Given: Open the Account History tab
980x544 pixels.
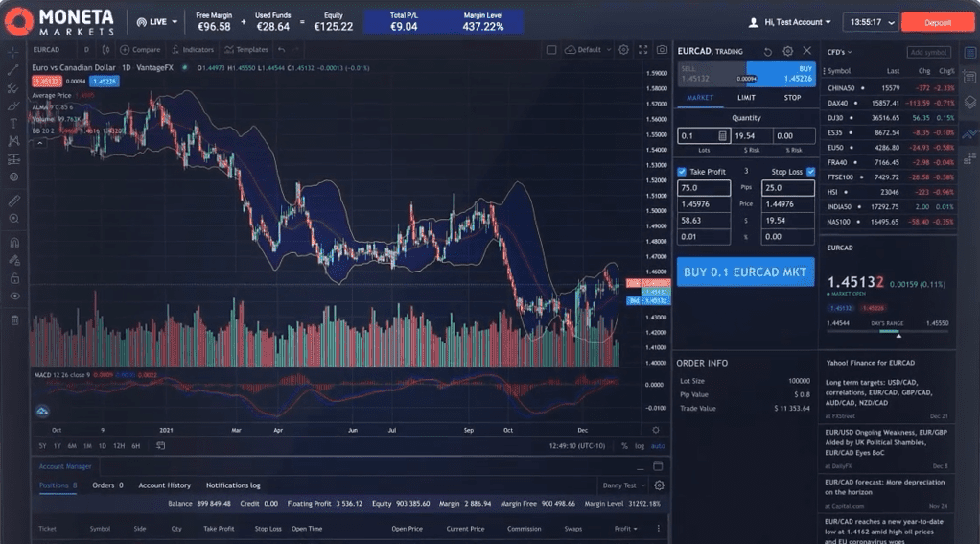Looking at the screenshot, I should coord(164,485).
